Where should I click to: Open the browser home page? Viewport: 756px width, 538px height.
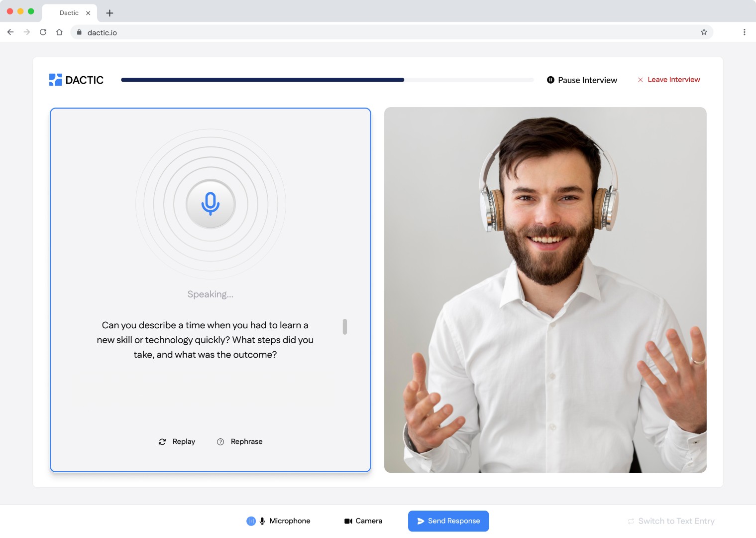click(x=59, y=32)
